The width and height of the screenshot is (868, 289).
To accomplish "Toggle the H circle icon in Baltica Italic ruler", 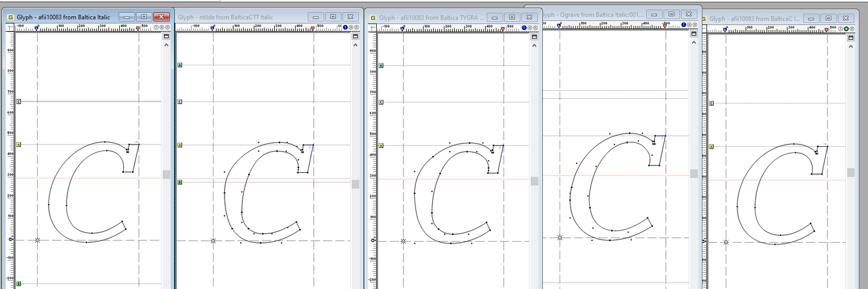I will pyautogui.click(x=162, y=27).
